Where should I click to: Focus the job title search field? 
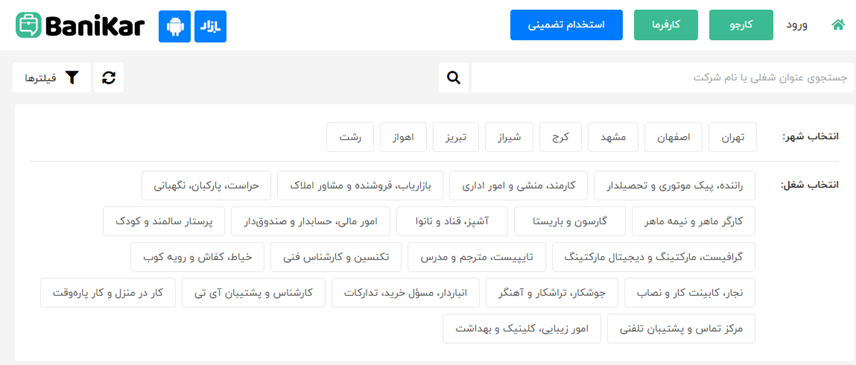[x=662, y=77]
